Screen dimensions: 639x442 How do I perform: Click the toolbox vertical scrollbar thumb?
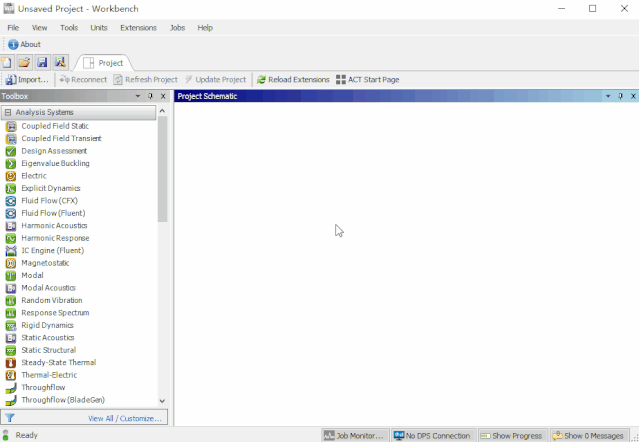(x=163, y=169)
